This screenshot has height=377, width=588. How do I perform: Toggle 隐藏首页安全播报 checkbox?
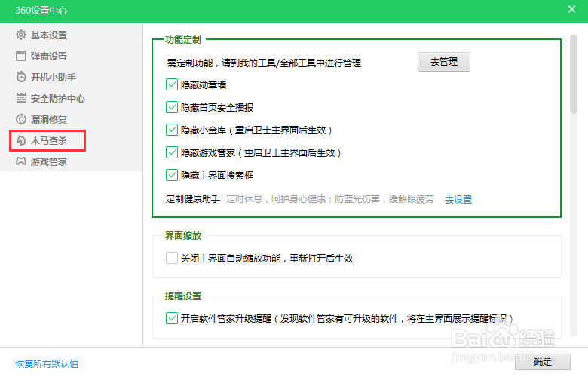click(172, 107)
